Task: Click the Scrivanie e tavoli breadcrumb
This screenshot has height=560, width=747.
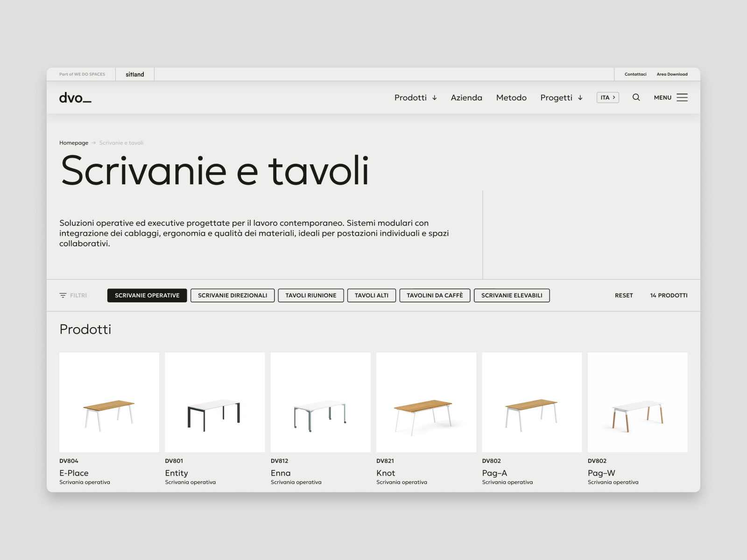Action: coord(121,143)
